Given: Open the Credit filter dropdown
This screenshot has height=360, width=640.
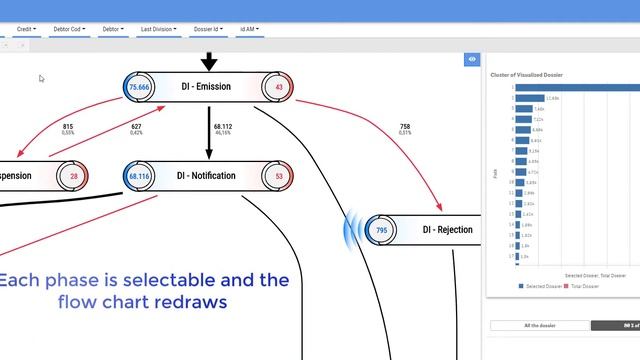Looking at the screenshot, I should [x=27, y=29].
